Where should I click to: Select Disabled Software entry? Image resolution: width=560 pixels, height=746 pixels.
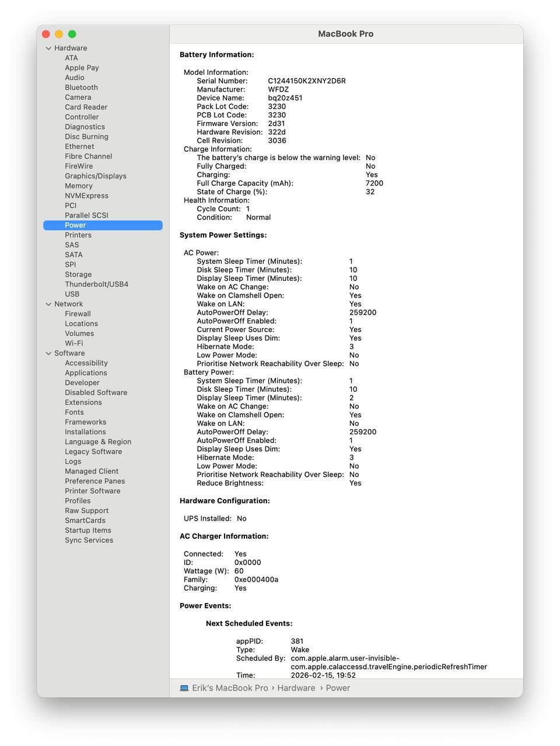point(96,393)
